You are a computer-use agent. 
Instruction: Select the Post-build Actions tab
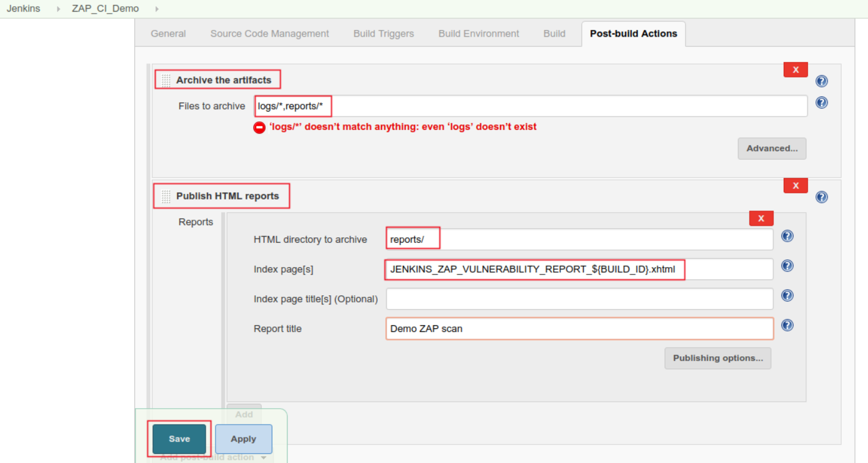click(x=634, y=34)
